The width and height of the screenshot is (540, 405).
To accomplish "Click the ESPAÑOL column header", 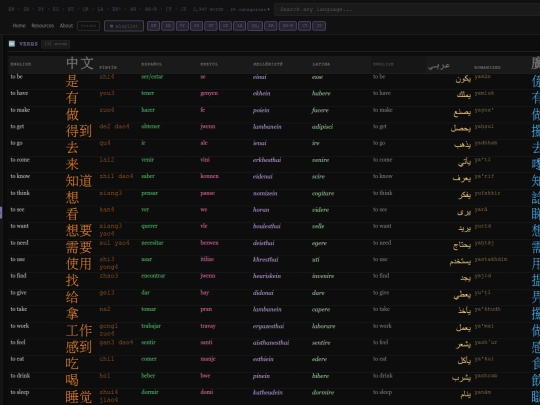I will tap(152, 64).
